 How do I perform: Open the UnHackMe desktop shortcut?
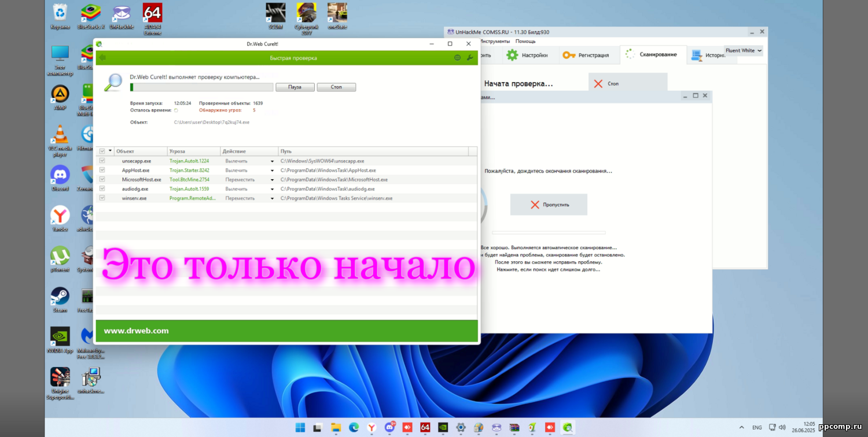(121, 16)
